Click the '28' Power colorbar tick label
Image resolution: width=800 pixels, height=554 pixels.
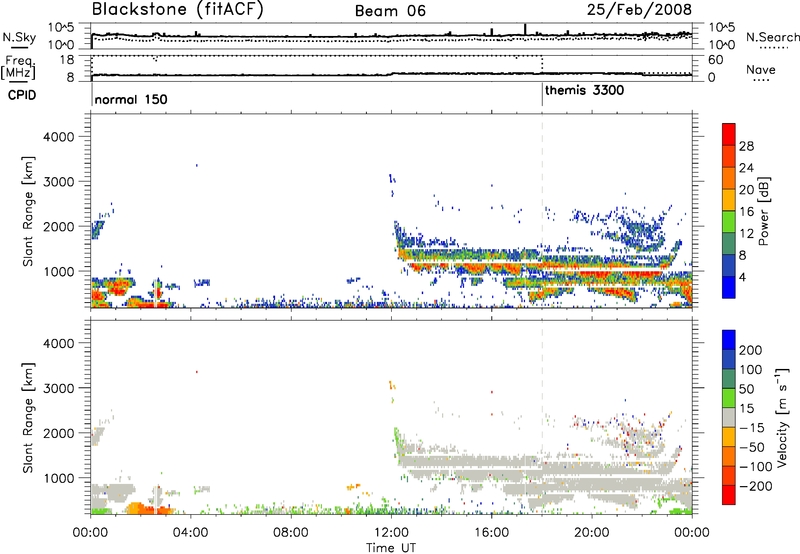pos(746,146)
